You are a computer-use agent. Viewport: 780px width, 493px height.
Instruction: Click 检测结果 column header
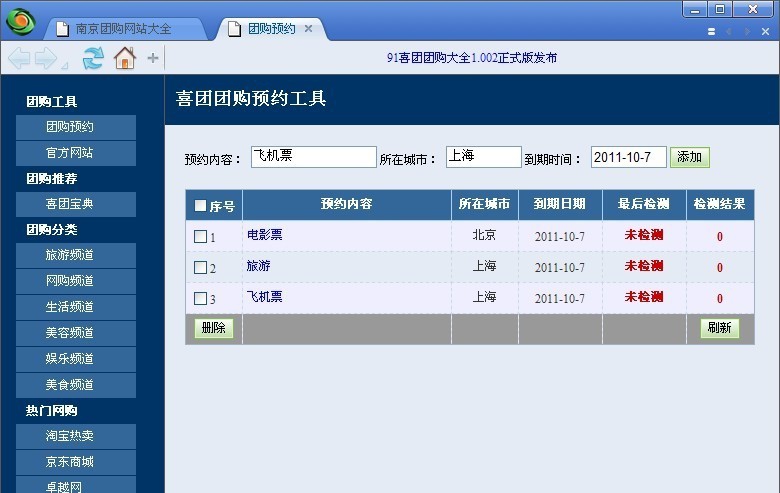[720, 204]
